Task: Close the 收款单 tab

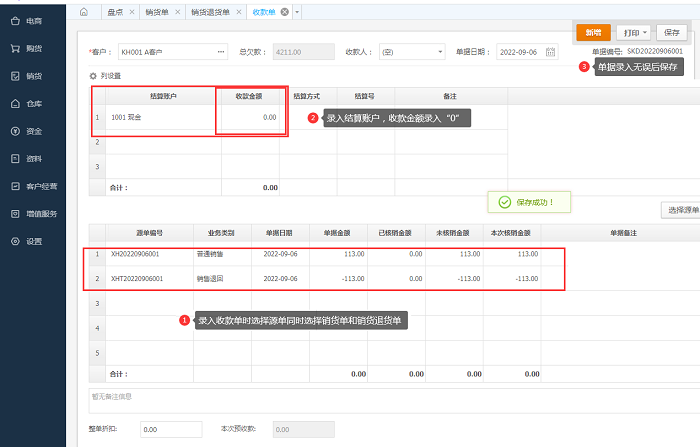Action: tap(285, 12)
